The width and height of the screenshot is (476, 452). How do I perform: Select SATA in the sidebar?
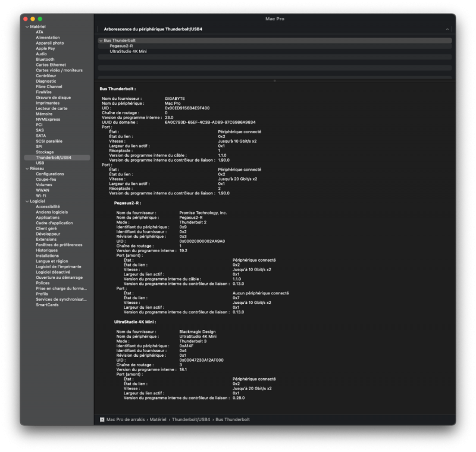40,136
